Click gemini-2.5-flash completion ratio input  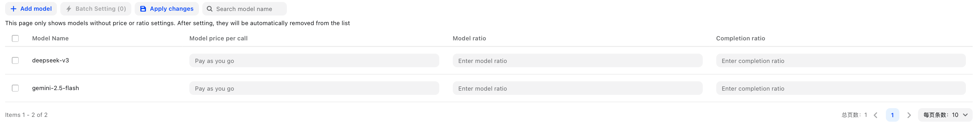(x=840, y=88)
